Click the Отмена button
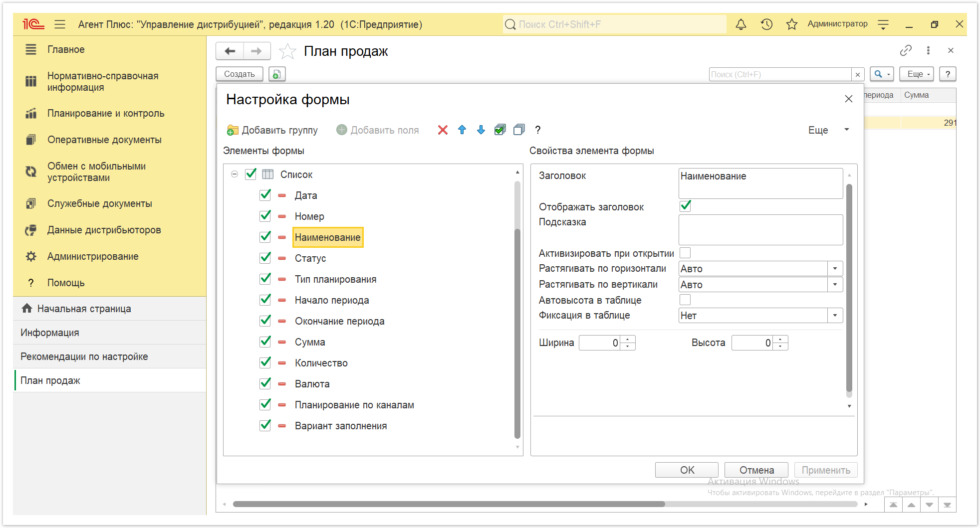This screenshot has height=528, width=980. (x=756, y=470)
